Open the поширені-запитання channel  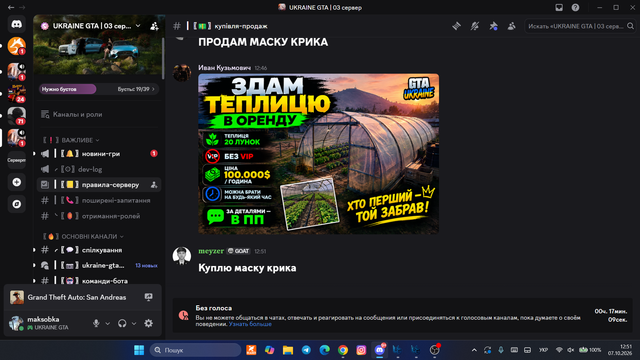click(x=98, y=200)
